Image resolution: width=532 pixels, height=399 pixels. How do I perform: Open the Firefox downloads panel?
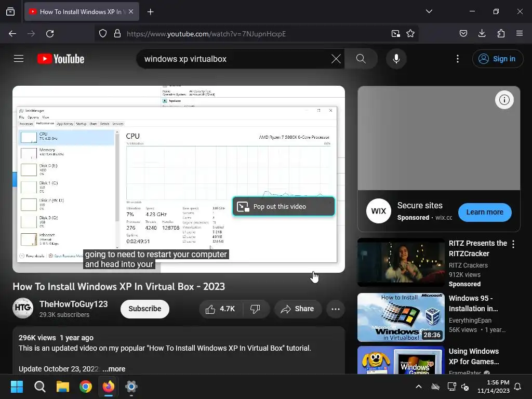click(482, 33)
